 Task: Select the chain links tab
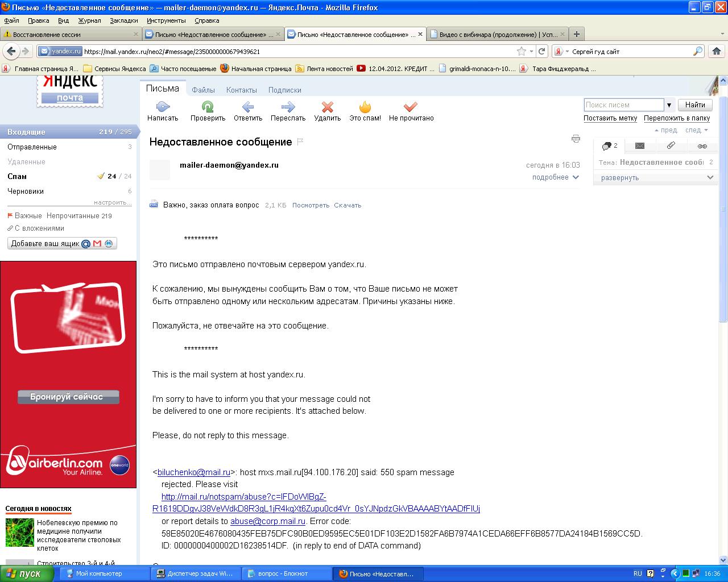click(702, 146)
